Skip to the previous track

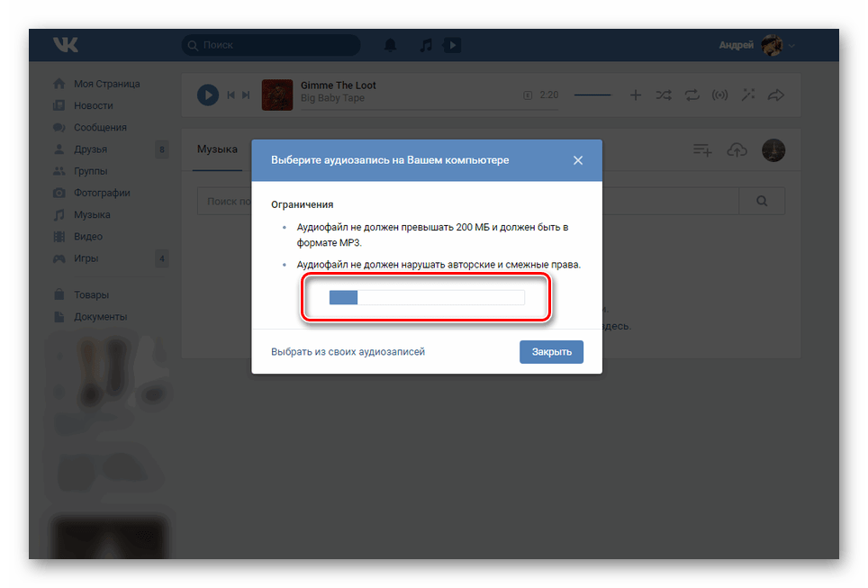tap(231, 95)
